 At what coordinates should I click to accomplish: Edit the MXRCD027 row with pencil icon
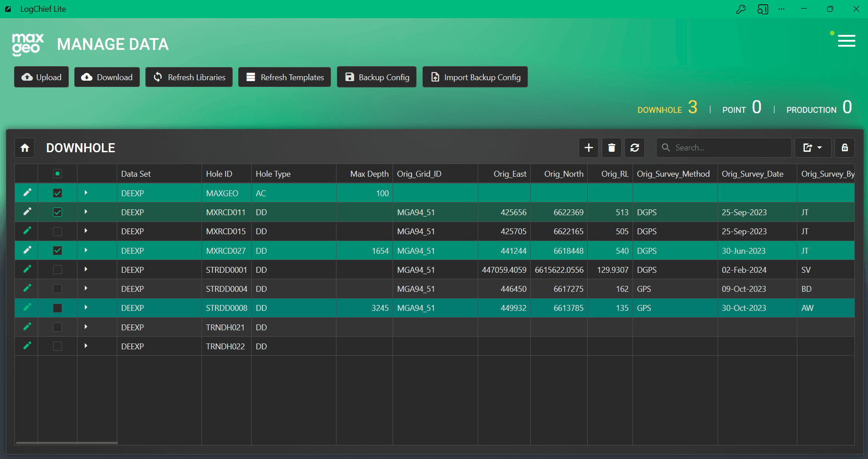(27, 250)
